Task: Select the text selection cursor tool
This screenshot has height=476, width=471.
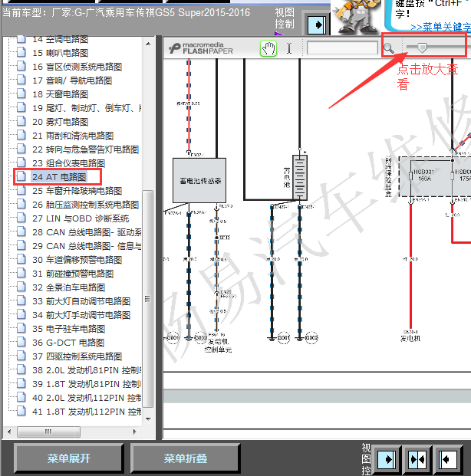Action: click(x=289, y=48)
